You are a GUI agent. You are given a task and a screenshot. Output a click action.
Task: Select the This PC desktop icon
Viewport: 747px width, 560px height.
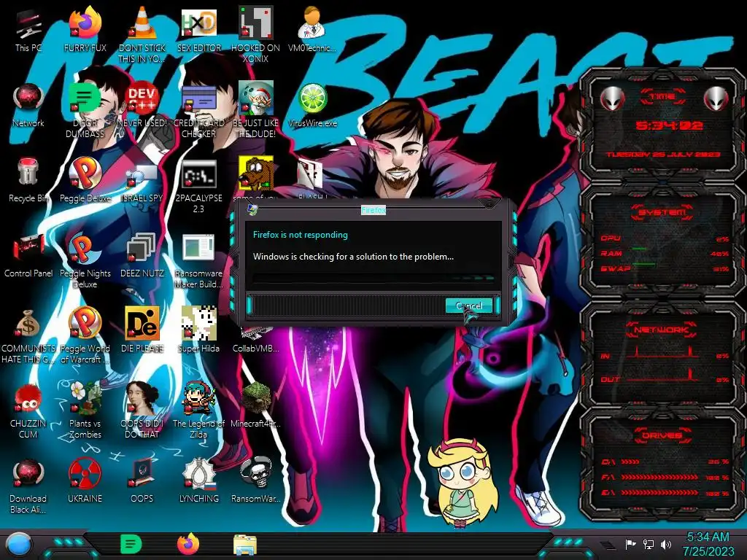(28, 30)
